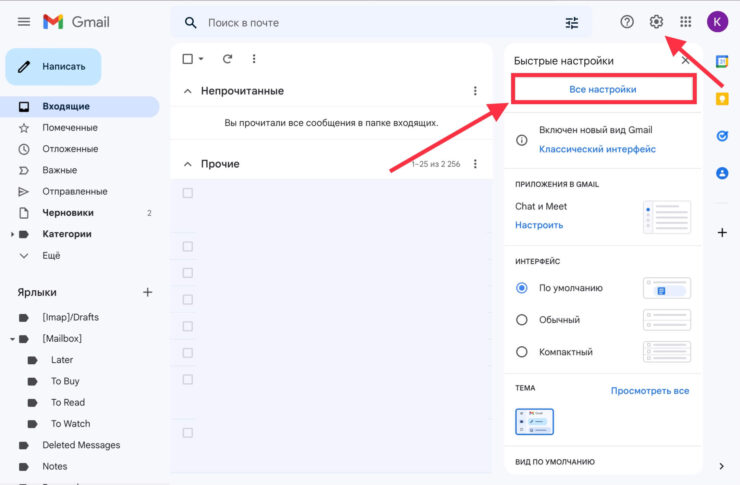Select Компактный interface density
This screenshot has height=485, width=740.
[x=521, y=352]
